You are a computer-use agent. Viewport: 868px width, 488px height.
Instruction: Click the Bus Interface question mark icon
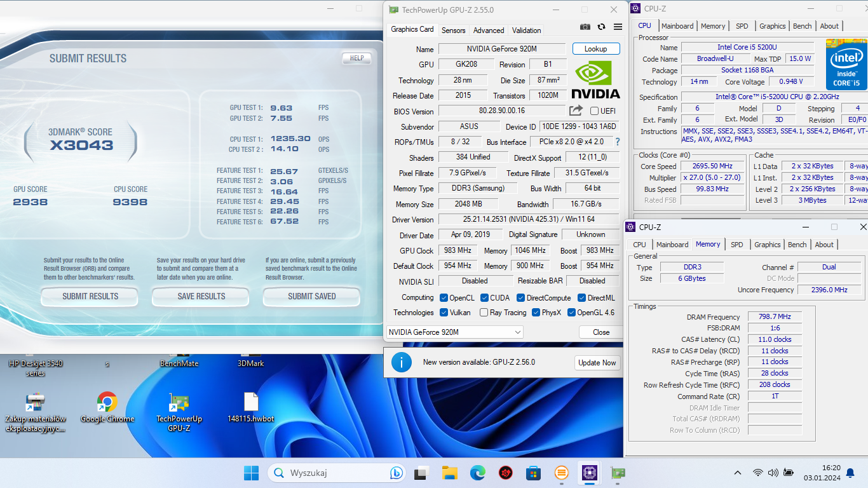click(x=617, y=142)
